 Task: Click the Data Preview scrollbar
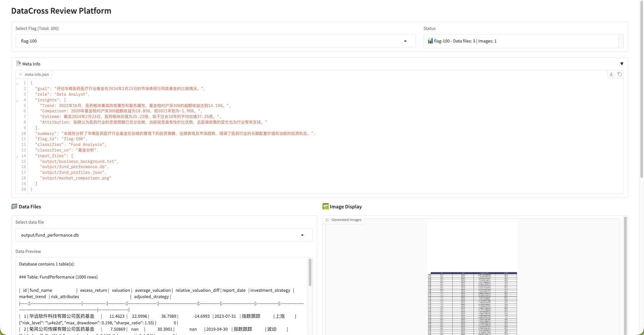pos(310,273)
